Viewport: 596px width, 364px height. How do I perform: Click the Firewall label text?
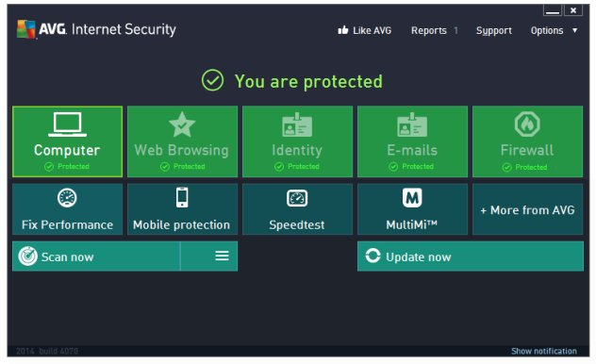[527, 150]
